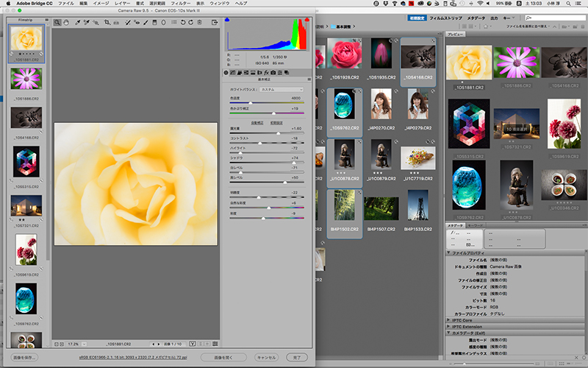The image size is (588, 368).
Task: Rotate image 90° counterclockwise
Action: coord(183,23)
